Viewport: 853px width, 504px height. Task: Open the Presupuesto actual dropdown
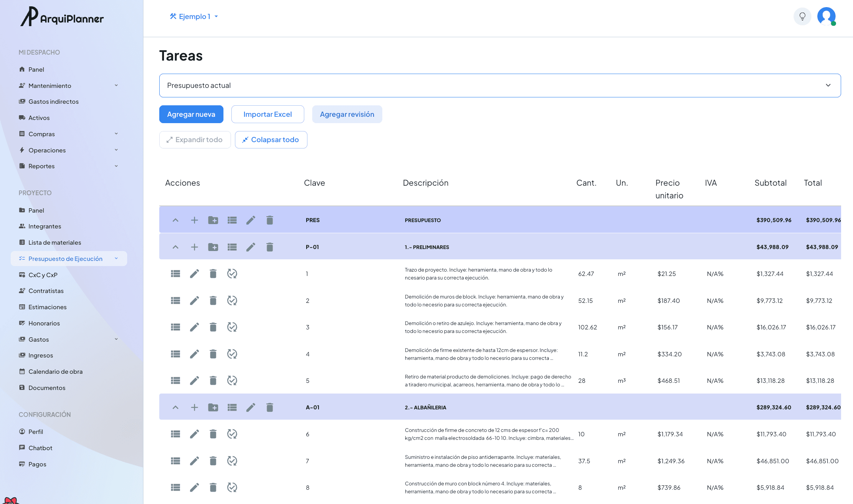[x=500, y=86]
